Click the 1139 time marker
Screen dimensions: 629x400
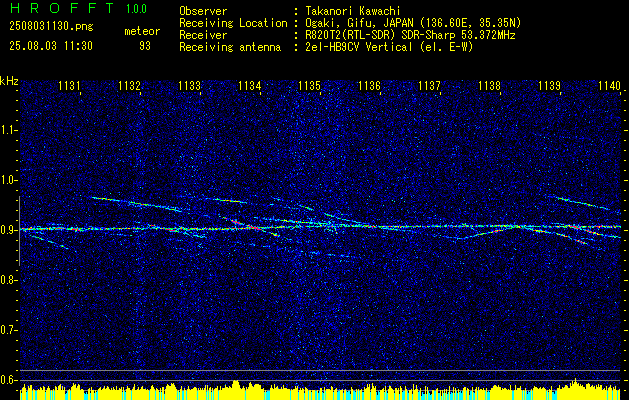[550, 85]
